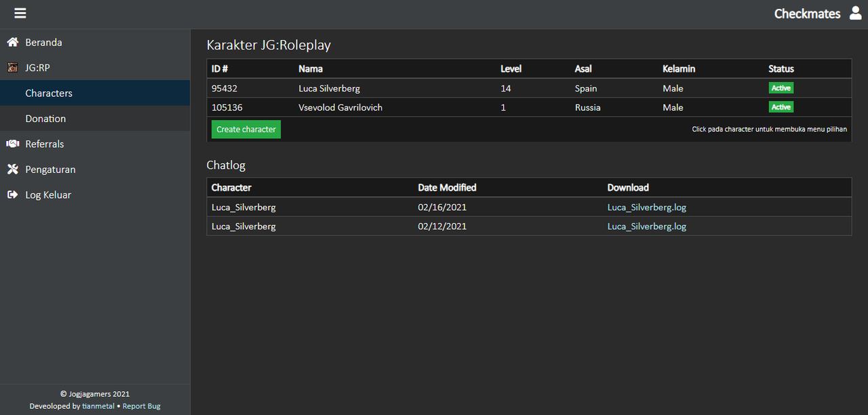Click Luca_Silverberg chatlog entry from 02/16/2021

(x=243, y=207)
